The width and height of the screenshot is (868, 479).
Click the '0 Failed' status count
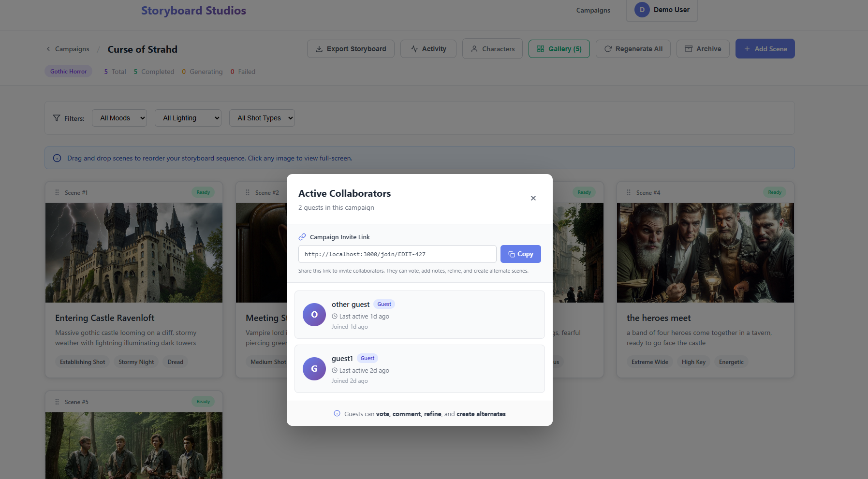pyautogui.click(x=243, y=72)
